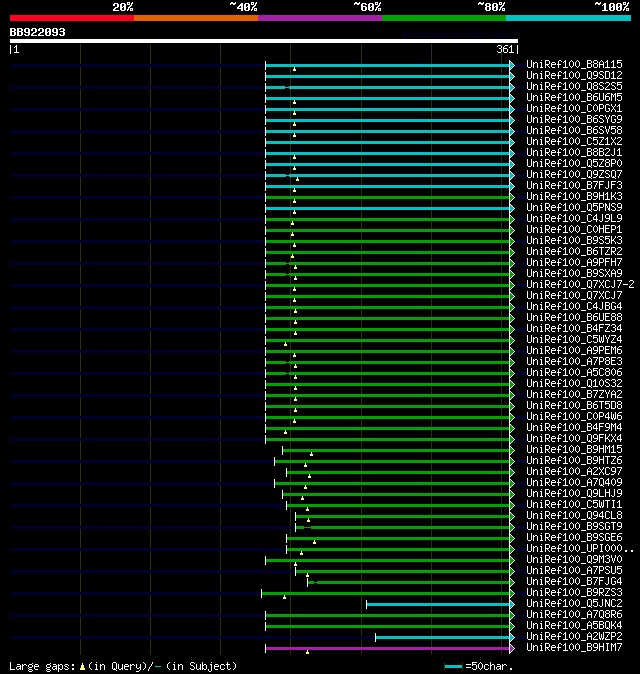
Task: Click the BB922093 query name
Action: 37,32
